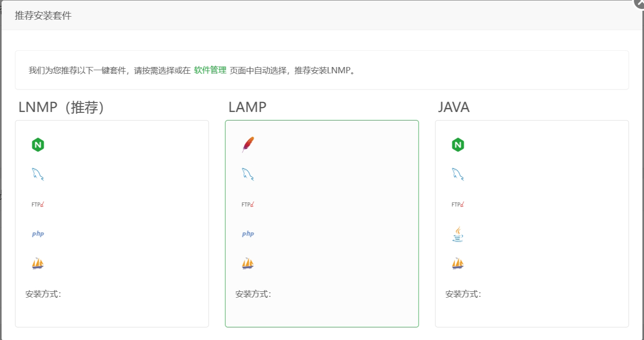
Task: Click the MySQL dolphin icon in JAVA card
Action: pos(458,174)
